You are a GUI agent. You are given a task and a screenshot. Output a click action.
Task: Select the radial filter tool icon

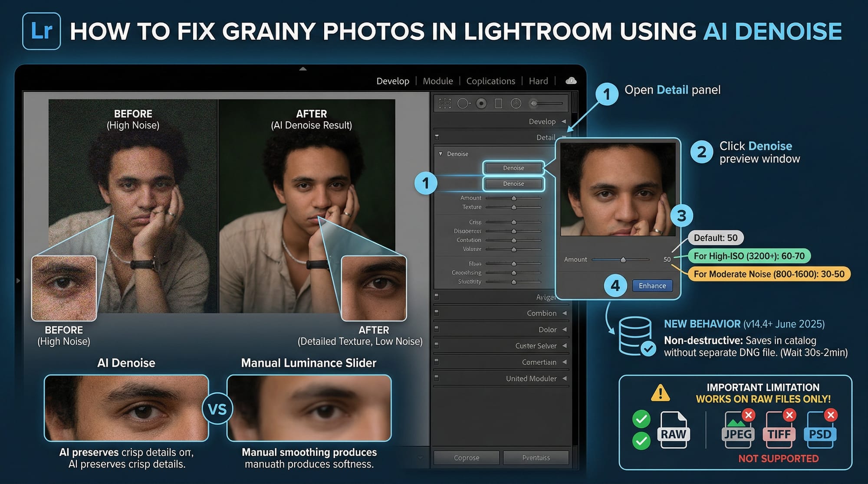click(481, 103)
